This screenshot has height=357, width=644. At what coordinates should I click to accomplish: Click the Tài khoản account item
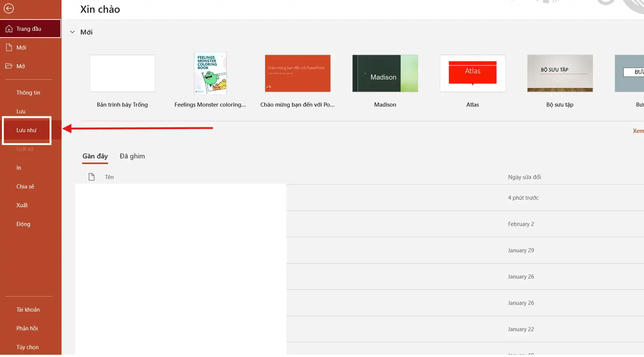click(28, 310)
